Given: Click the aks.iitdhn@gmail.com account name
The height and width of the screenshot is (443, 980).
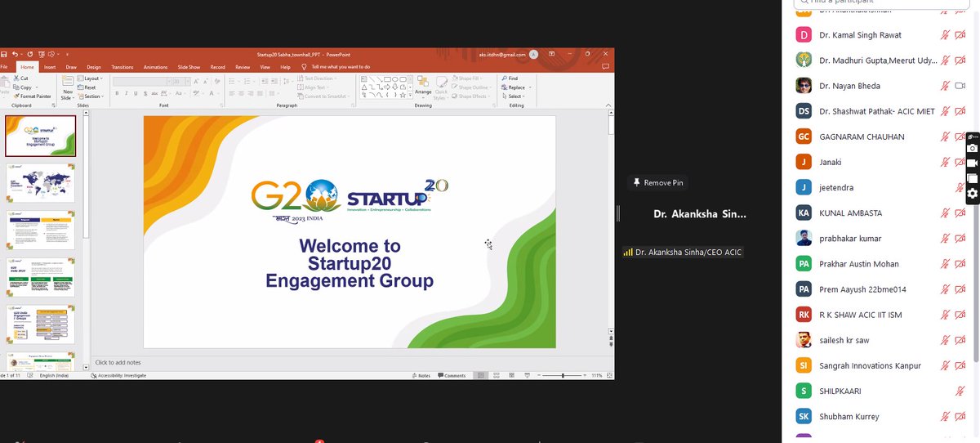Looking at the screenshot, I should pos(502,54).
